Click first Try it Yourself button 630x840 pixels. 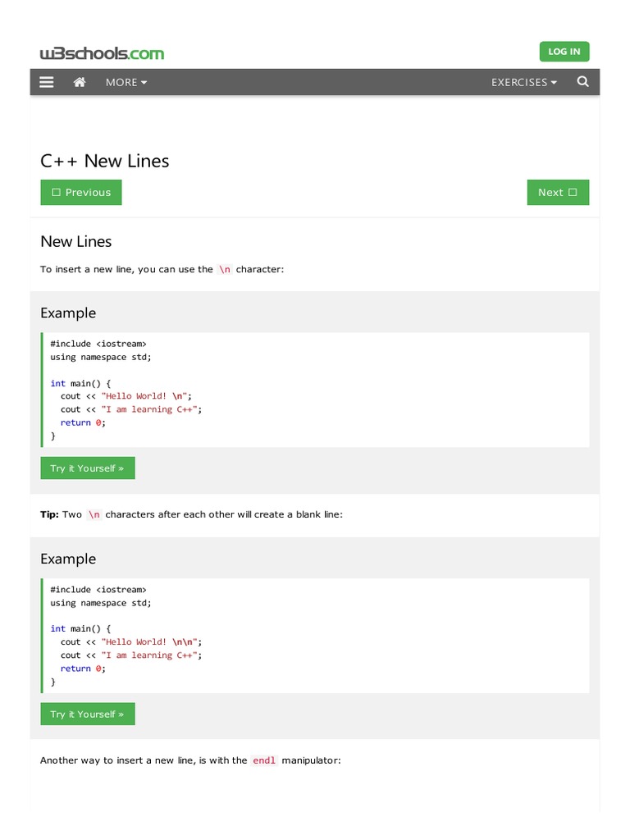(87, 468)
